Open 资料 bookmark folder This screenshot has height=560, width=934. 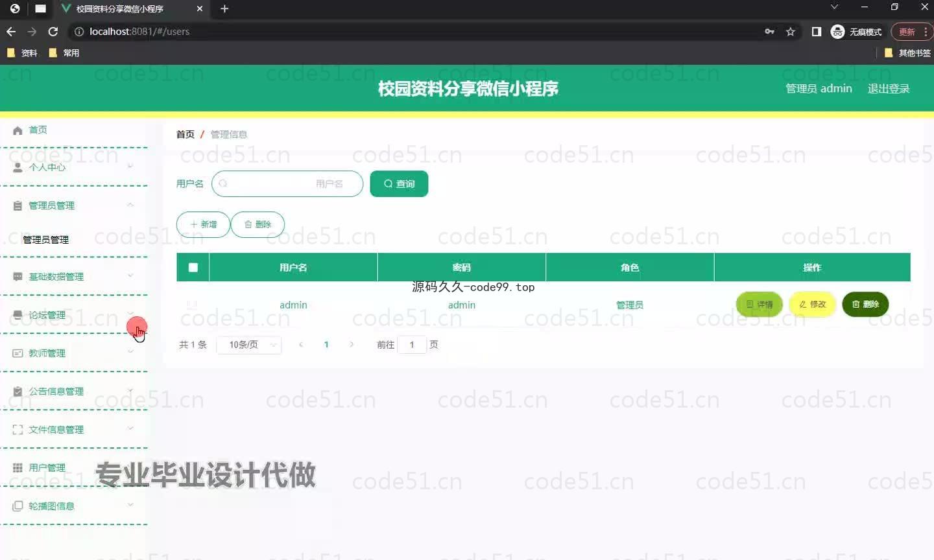(22, 53)
